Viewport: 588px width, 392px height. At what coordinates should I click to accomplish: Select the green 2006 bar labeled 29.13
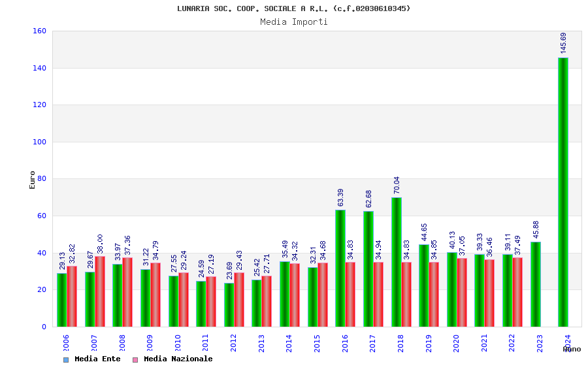(62, 300)
